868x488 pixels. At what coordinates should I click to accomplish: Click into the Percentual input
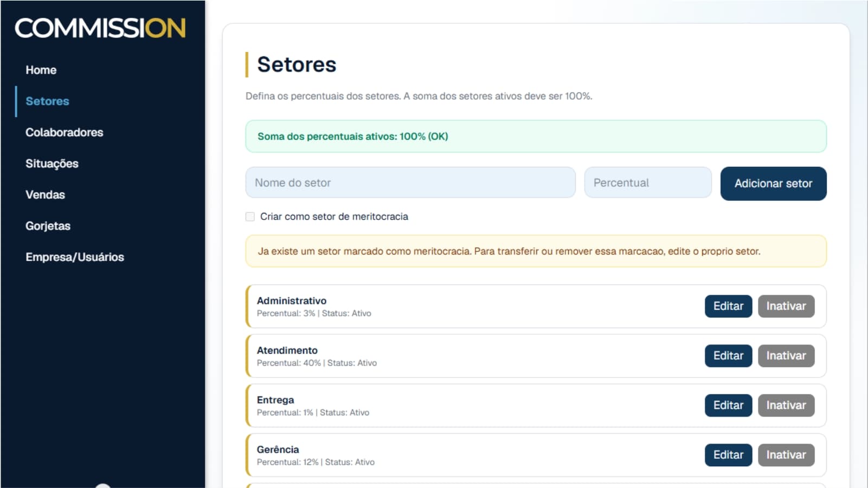point(648,183)
